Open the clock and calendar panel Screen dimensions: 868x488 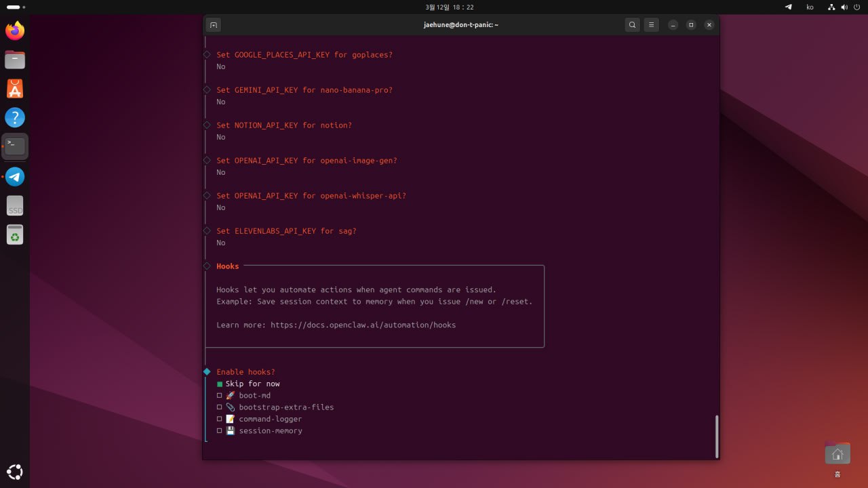point(449,7)
